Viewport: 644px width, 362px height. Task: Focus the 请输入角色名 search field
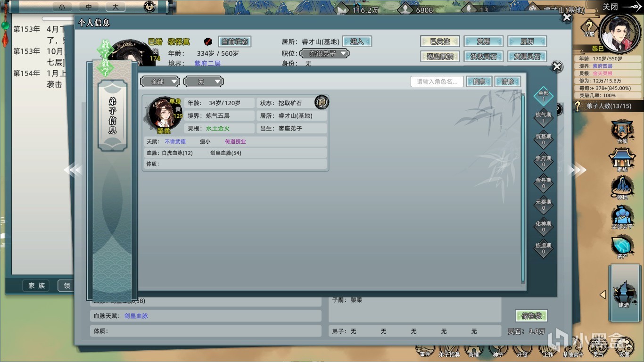pos(437,82)
